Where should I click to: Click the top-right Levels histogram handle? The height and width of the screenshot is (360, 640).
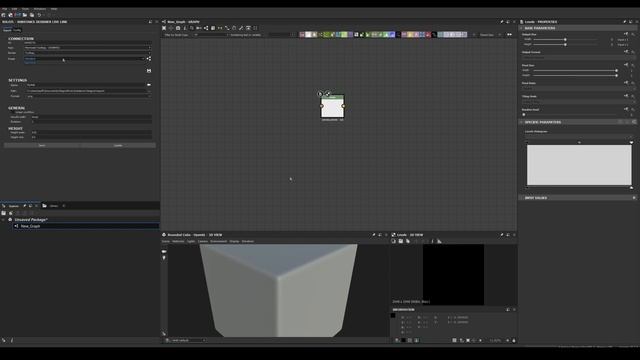631,142
